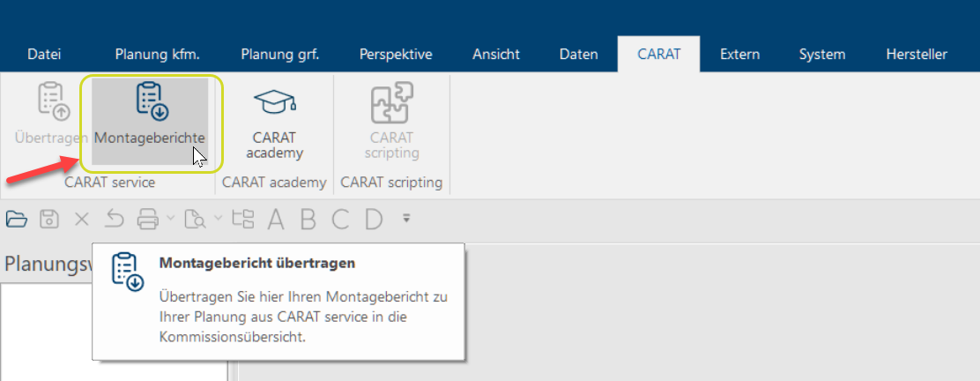Select variant C in toolbar
The width and height of the screenshot is (980, 381).
coord(341,219)
